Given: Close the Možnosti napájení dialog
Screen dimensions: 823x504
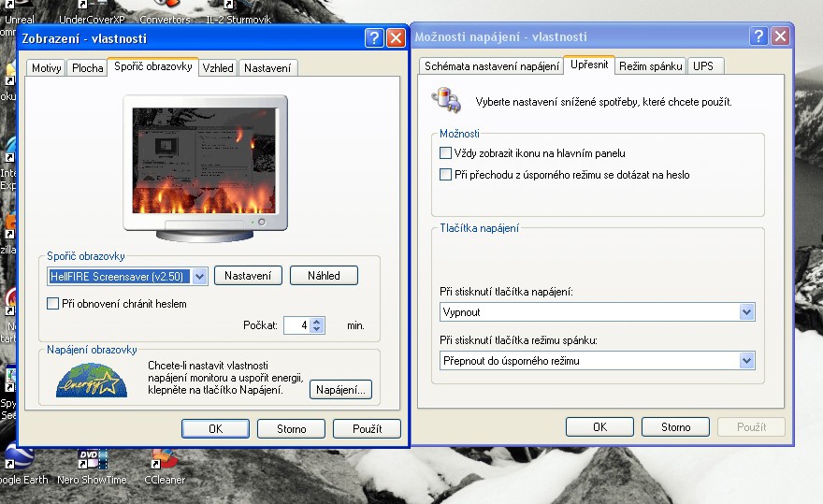Looking at the screenshot, I should pos(781,36).
